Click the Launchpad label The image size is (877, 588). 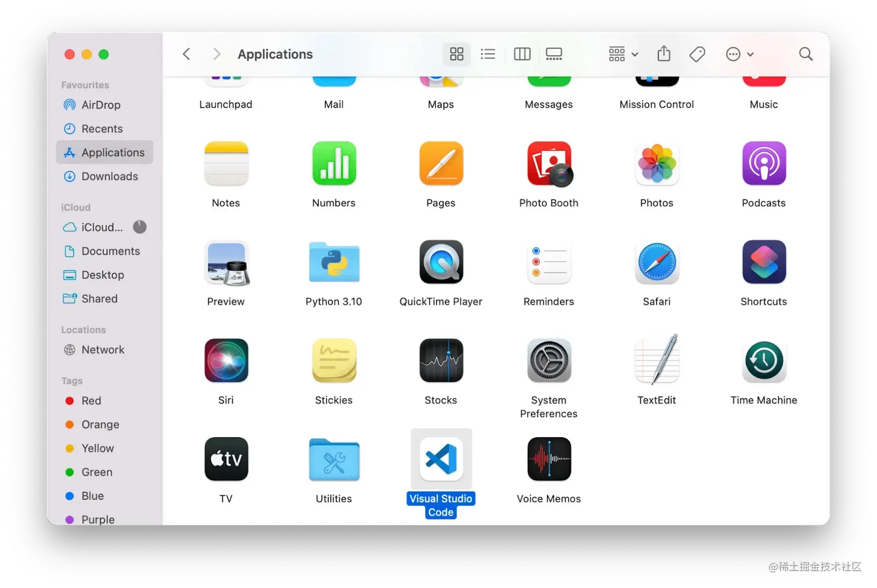coord(226,104)
